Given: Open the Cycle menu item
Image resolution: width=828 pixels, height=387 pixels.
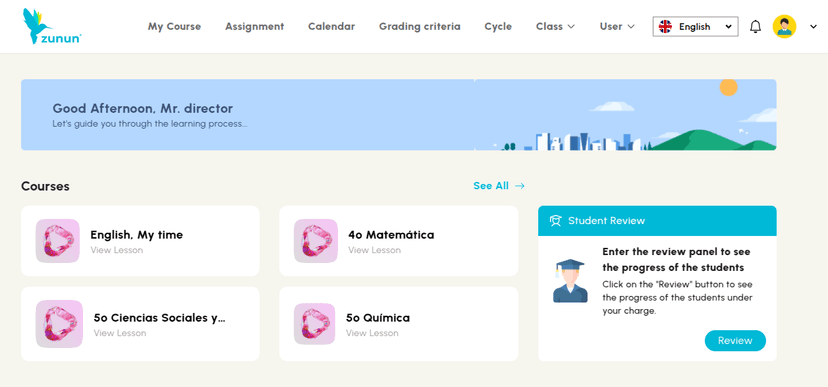Looking at the screenshot, I should coord(498,26).
